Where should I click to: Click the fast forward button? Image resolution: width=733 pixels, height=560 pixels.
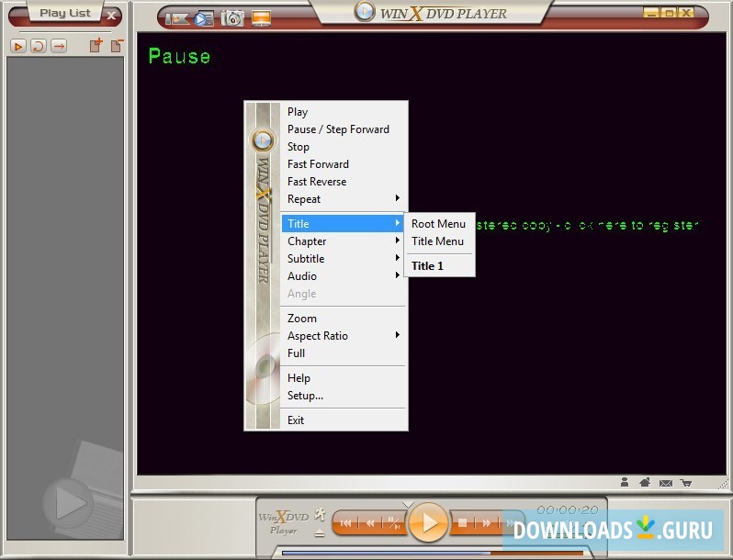[487, 523]
